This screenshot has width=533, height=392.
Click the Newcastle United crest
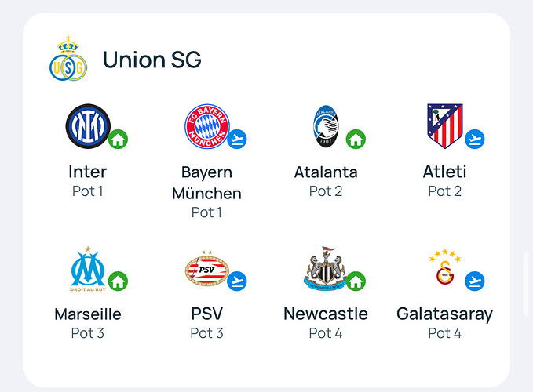326,268
